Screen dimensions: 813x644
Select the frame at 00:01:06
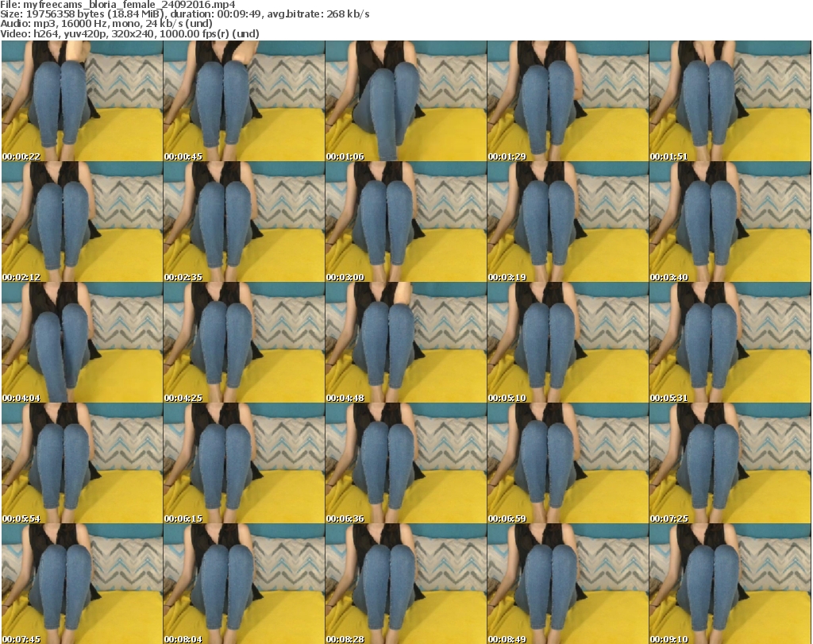point(405,101)
